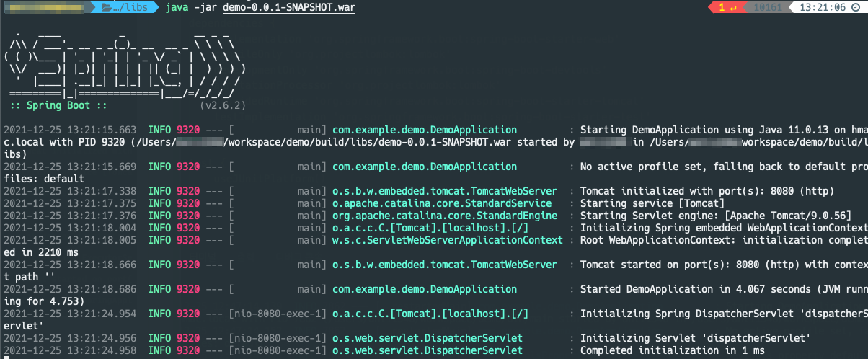Click the timestamp '2021-12-25 13:21:18.686'
Screen dimensions: 868x359
70,289
